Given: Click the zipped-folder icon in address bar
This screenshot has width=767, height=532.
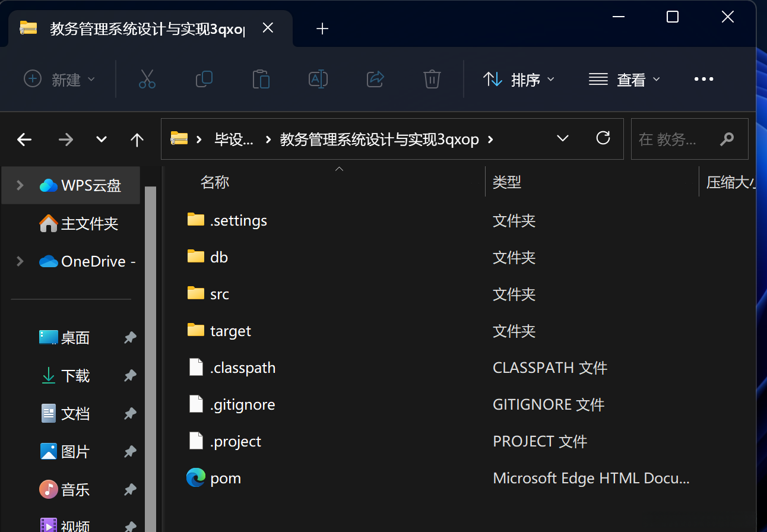Looking at the screenshot, I should (179, 138).
